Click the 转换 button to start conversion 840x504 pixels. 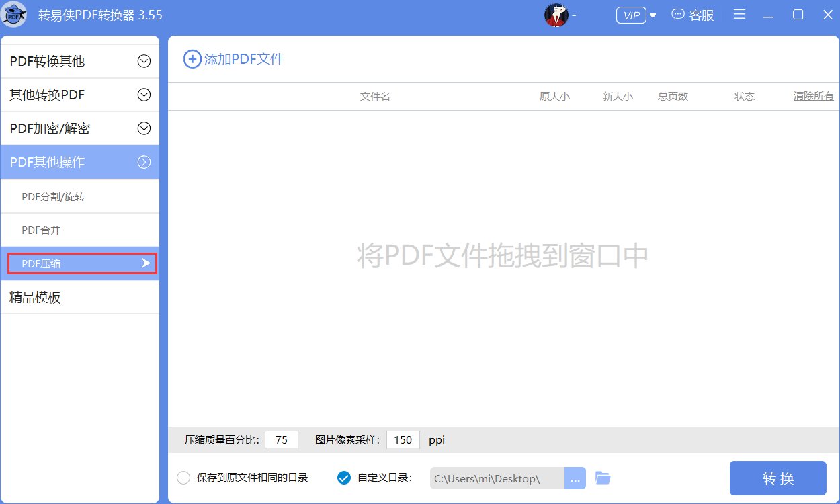pos(778,478)
